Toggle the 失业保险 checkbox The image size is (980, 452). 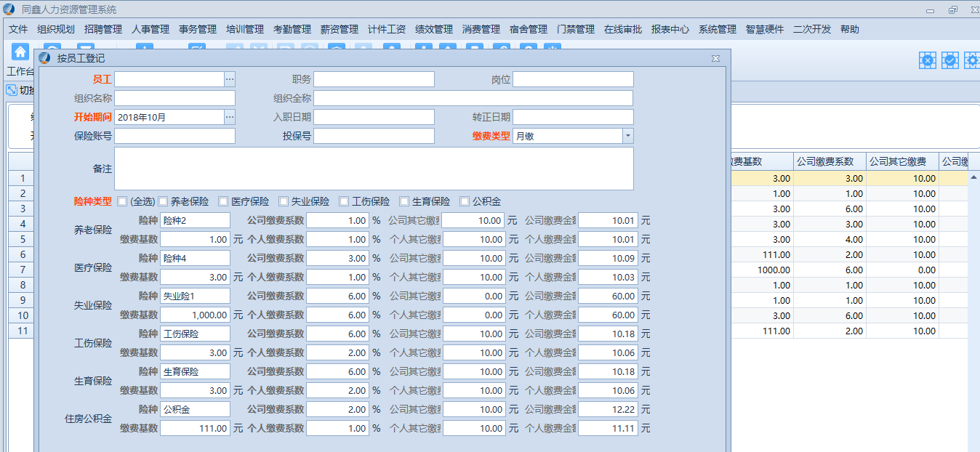[284, 201]
